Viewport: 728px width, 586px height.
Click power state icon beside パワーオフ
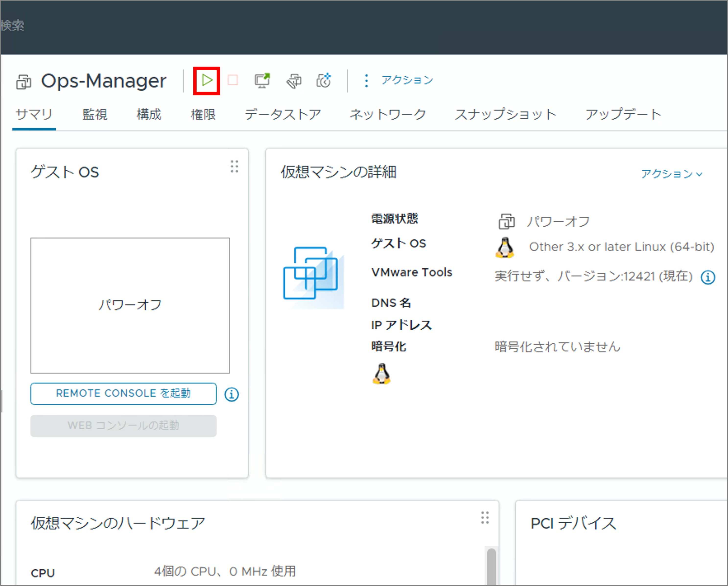pos(506,222)
